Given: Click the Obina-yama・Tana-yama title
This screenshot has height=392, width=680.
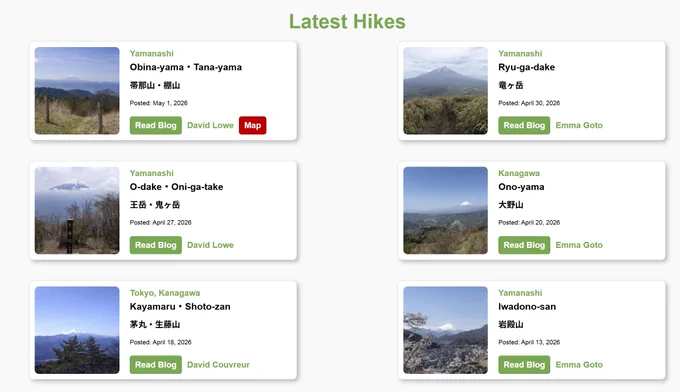Looking at the screenshot, I should [x=186, y=67].
